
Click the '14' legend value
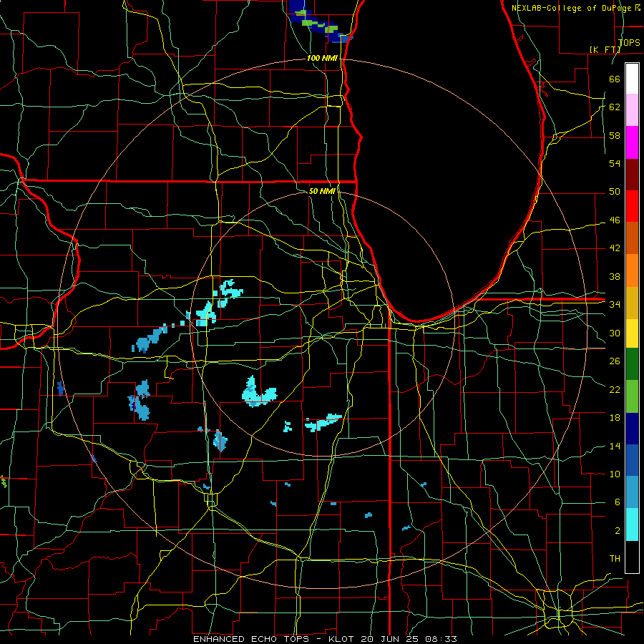[615, 446]
